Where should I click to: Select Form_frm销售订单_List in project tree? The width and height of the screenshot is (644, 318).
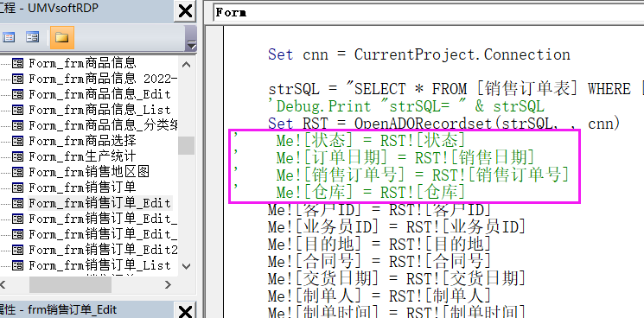(99, 265)
